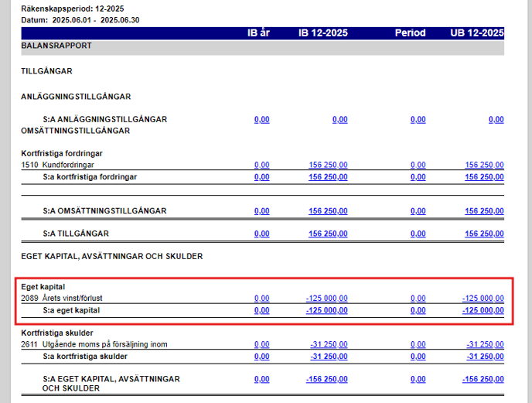Click IB år value for S:A EGET KAPITAL, AVSÄTTNINGAR
The image size is (532, 403).
pos(261,379)
